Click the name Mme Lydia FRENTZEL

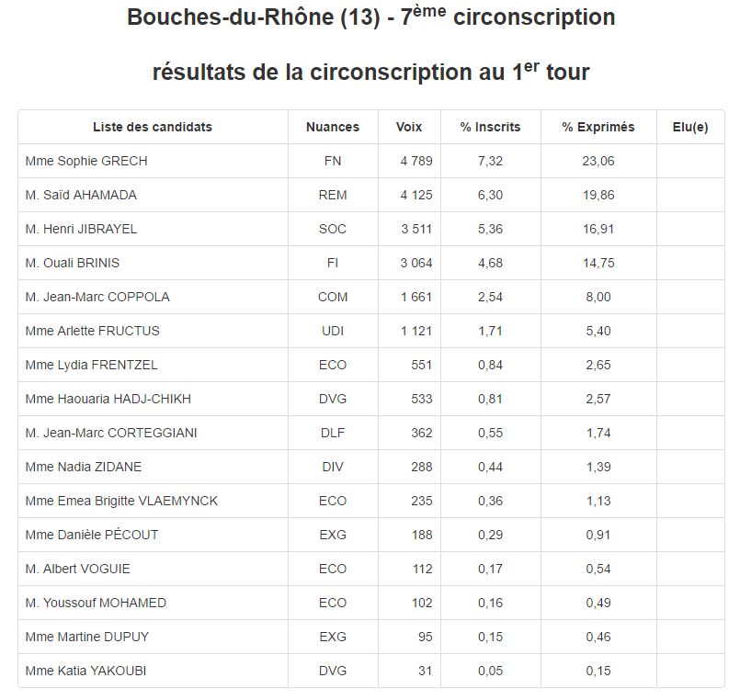click(x=92, y=365)
